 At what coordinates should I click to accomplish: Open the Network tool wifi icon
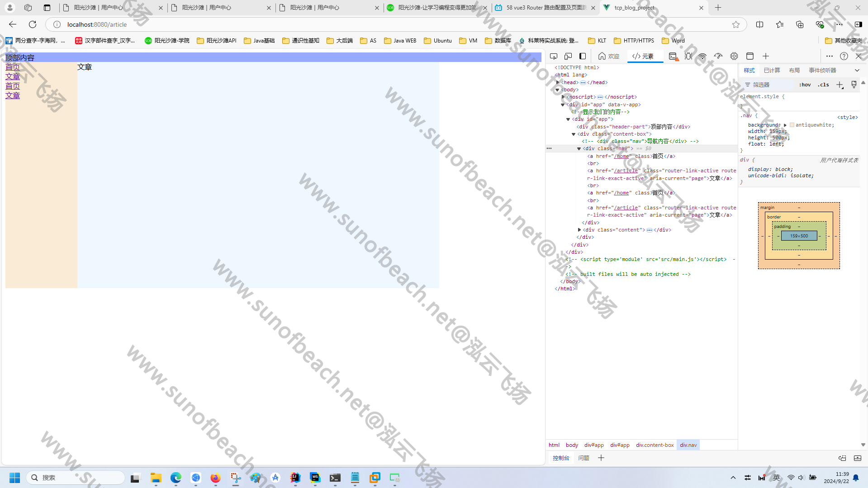(x=702, y=56)
